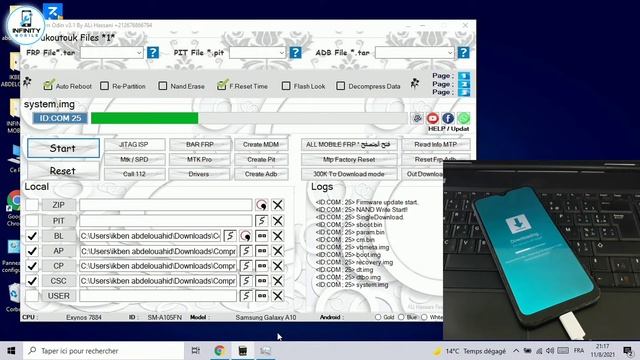Clear the CSC file row with X

(x=278, y=281)
